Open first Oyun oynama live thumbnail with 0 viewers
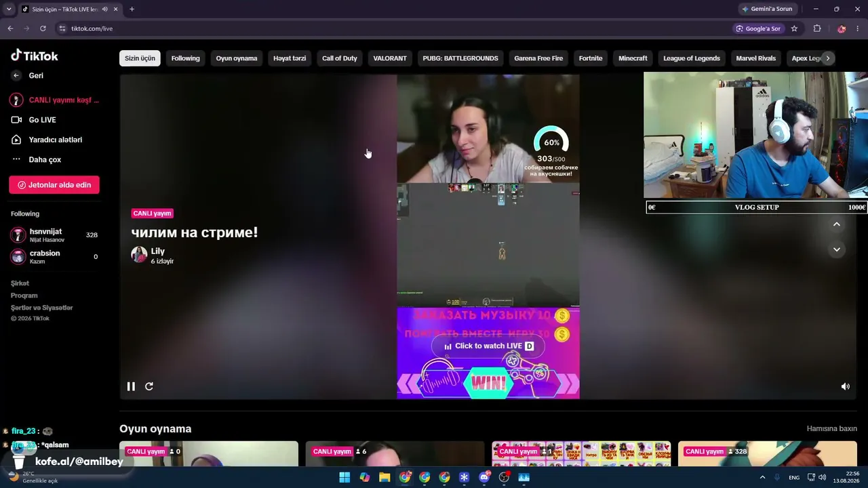The height and width of the screenshot is (488, 868). pyautogui.click(x=209, y=454)
